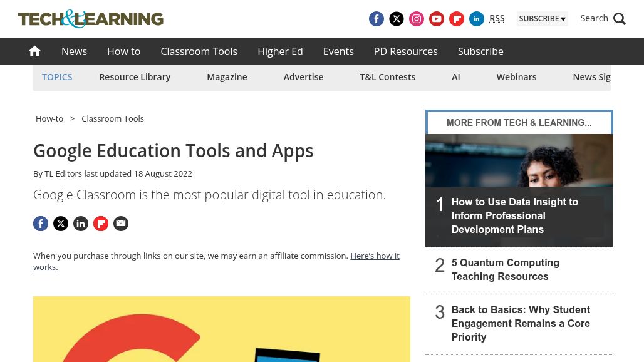This screenshot has height=362, width=644.
Task: Open the Flipboard icon in header
Action: pos(457,19)
